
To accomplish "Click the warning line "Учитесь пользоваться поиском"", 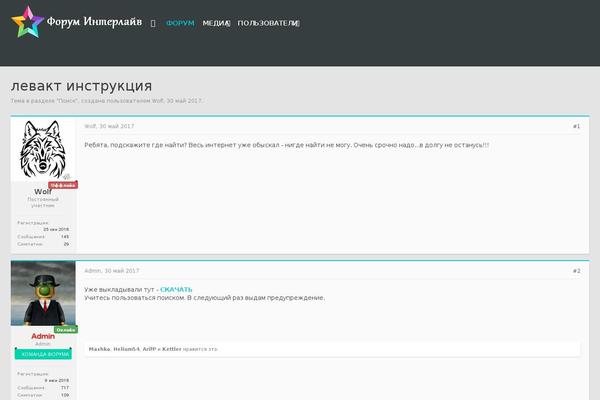I will pos(204,298).
